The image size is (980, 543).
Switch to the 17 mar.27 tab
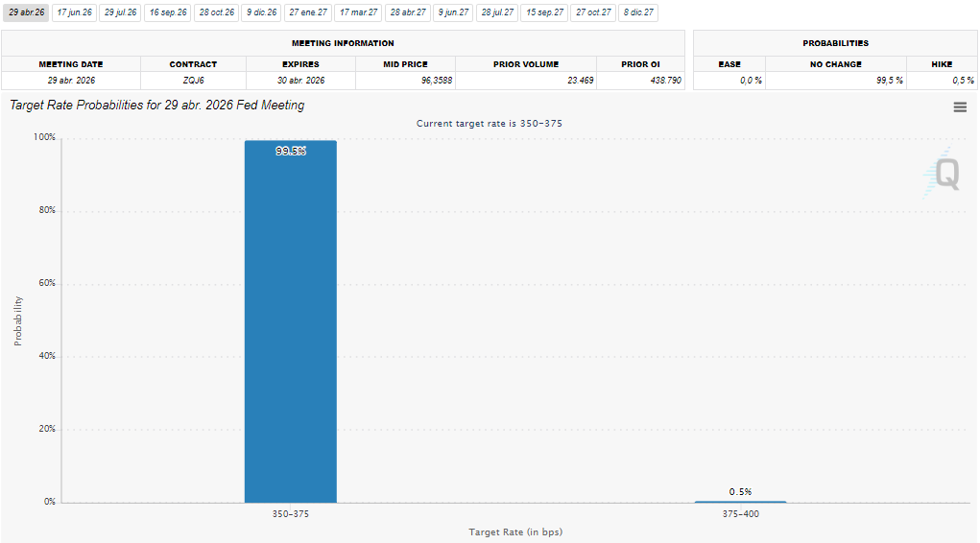pyautogui.click(x=359, y=12)
